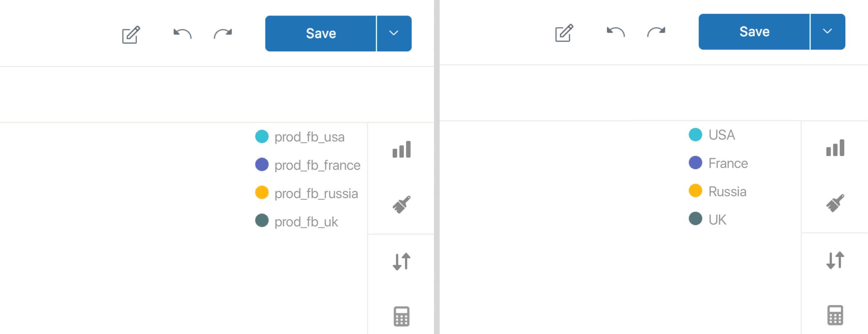The width and height of the screenshot is (868, 334).
Task: Open bar chart settings in left panel
Action: click(401, 149)
